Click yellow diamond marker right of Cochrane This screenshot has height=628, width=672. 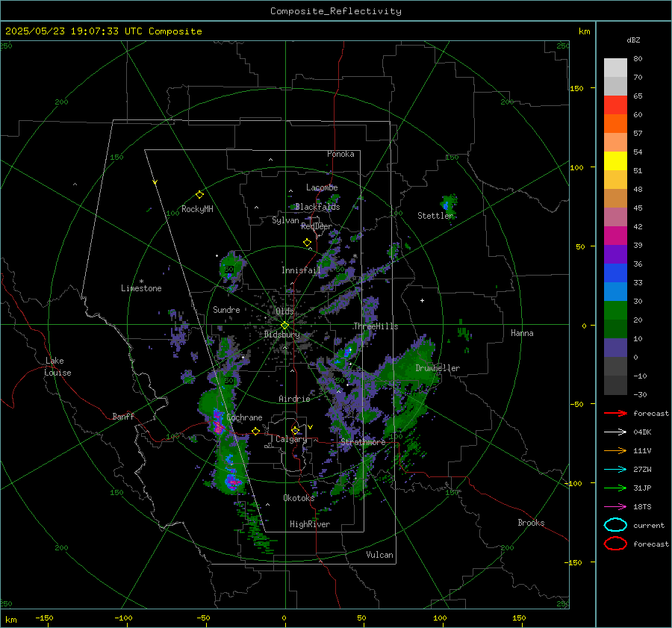[x=255, y=431]
